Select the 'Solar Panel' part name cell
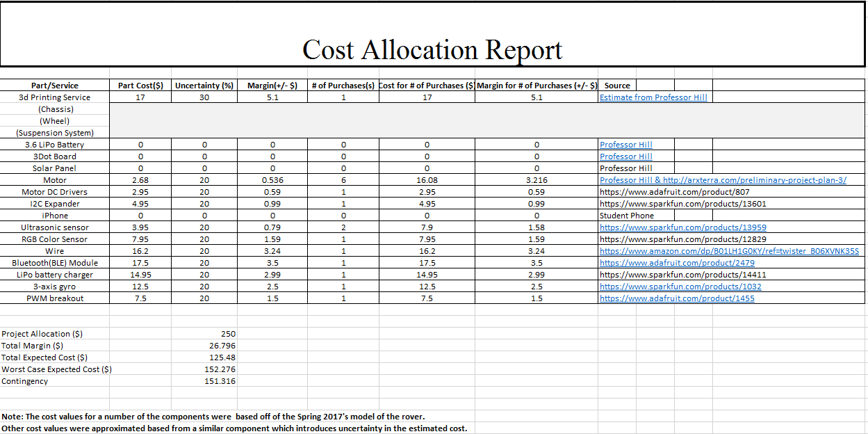 [x=55, y=168]
